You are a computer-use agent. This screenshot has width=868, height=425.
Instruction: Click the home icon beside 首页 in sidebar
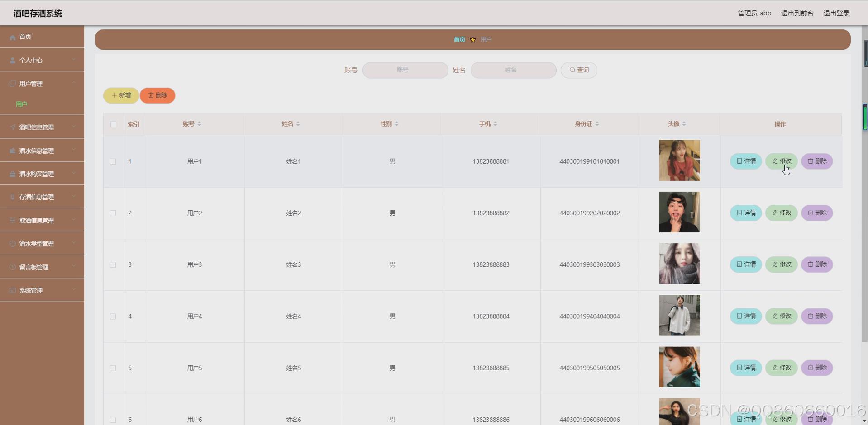(13, 37)
